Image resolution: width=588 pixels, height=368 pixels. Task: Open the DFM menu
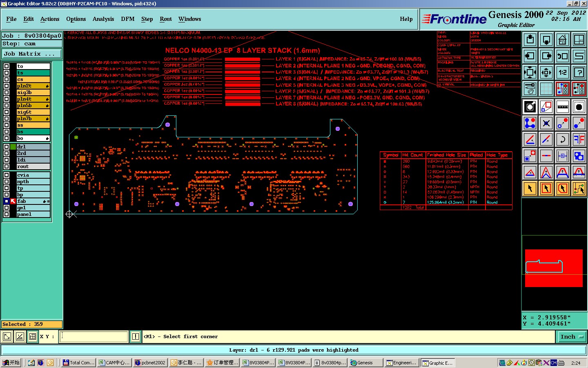point(128,19)
